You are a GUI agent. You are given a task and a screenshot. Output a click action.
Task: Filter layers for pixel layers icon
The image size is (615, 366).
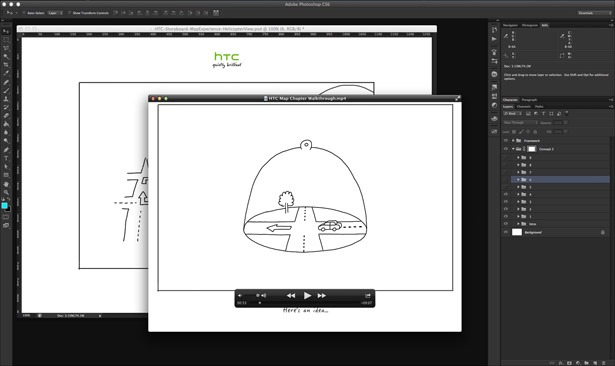pos(528,114)
